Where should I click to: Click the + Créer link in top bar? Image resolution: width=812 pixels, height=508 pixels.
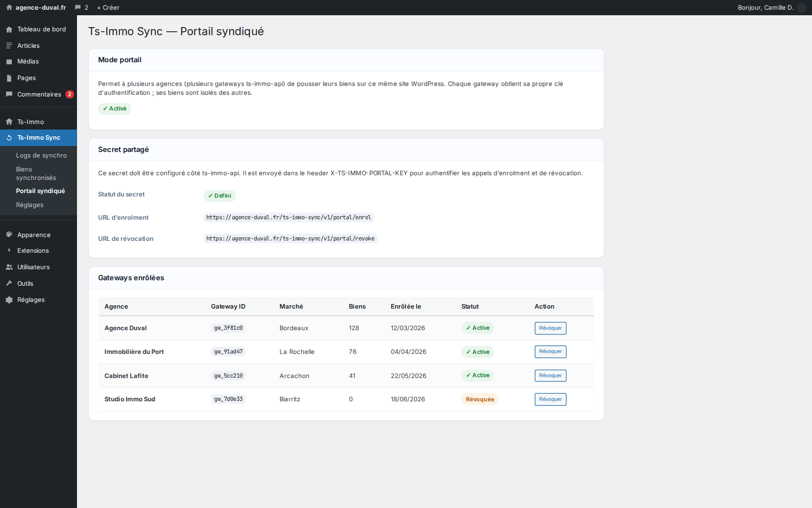click(108, 8)
